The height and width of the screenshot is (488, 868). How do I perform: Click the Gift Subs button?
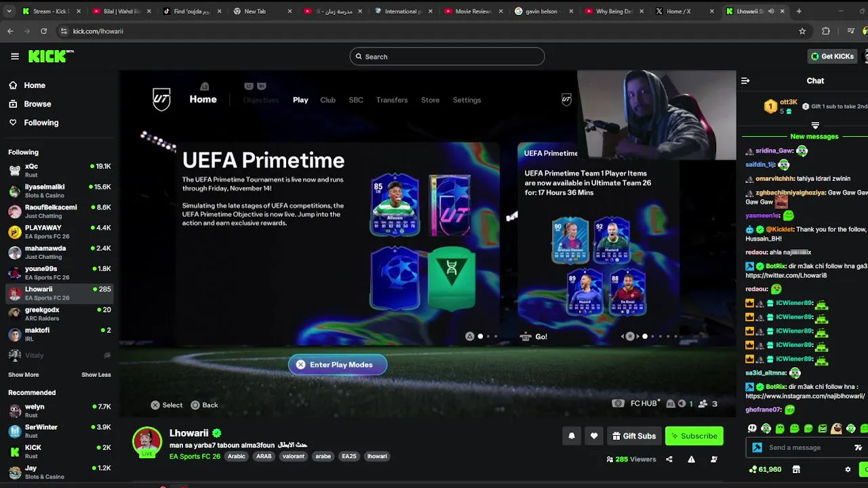(634, 436)
